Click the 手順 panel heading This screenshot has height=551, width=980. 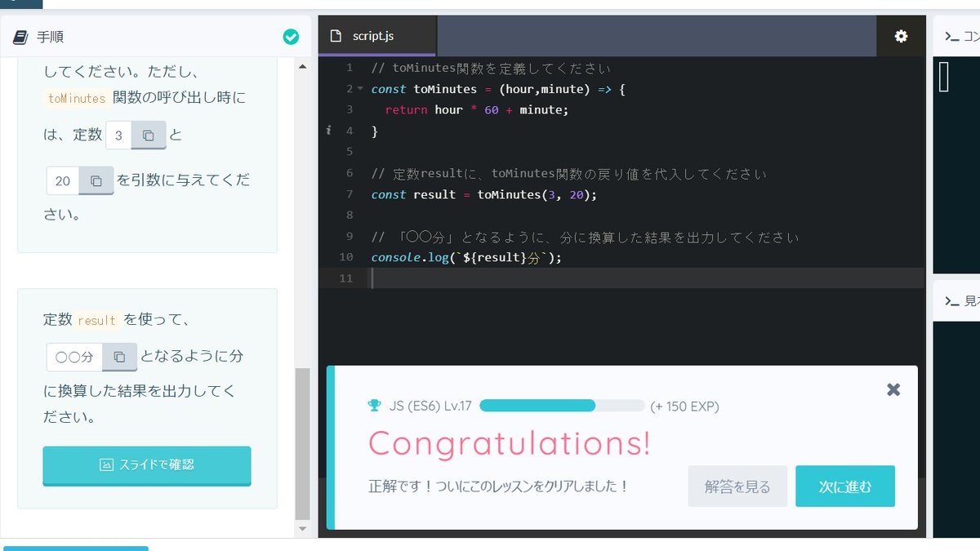coord(50,37)
